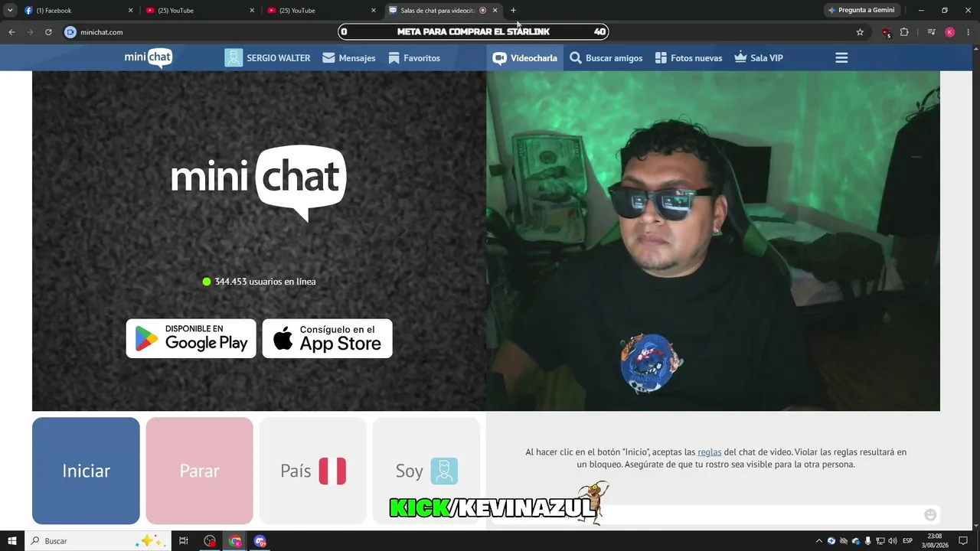Click the '344.453 usuarios en línea' text
Image resolution: width=980 pixels, height=551 pixels.
tap(265, 282)
